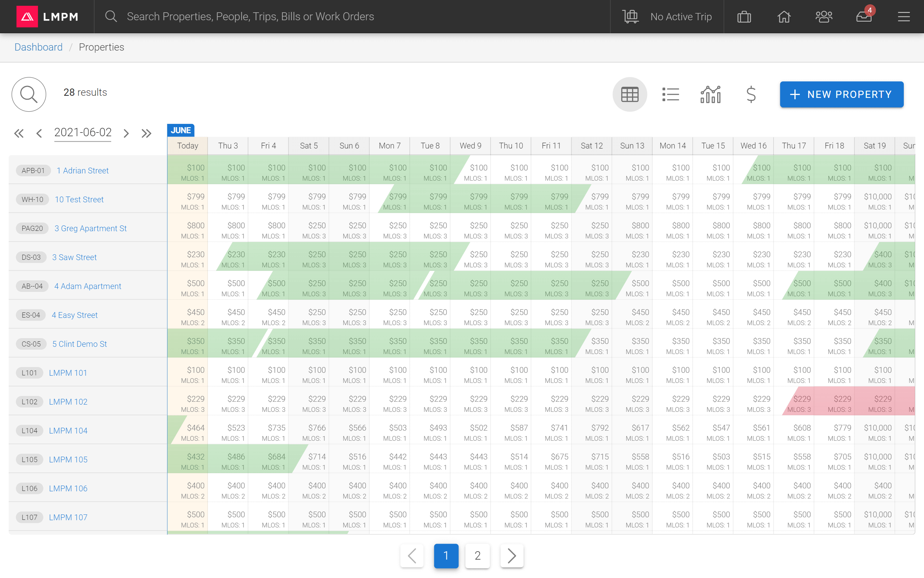Click the PAG20 code tag

[32, 228]
